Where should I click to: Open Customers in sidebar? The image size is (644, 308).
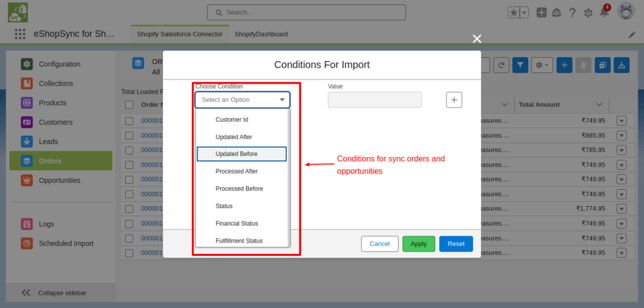click(61, 122)
